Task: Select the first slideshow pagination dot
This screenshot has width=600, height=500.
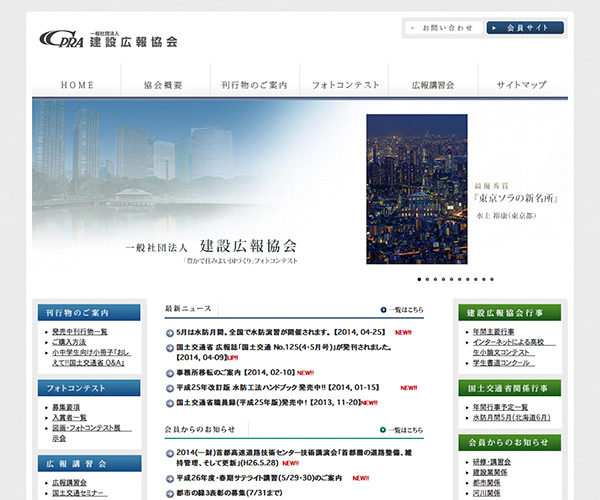Action: point(420,280)
